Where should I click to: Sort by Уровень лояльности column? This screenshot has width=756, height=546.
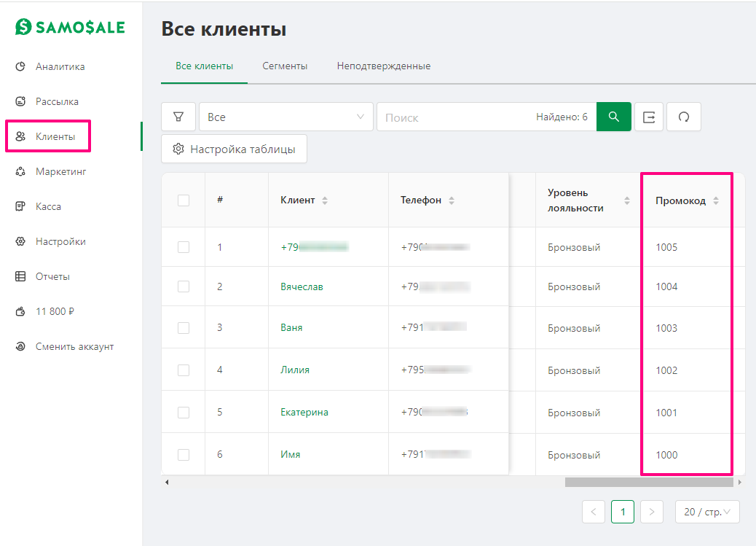(627, 200)
